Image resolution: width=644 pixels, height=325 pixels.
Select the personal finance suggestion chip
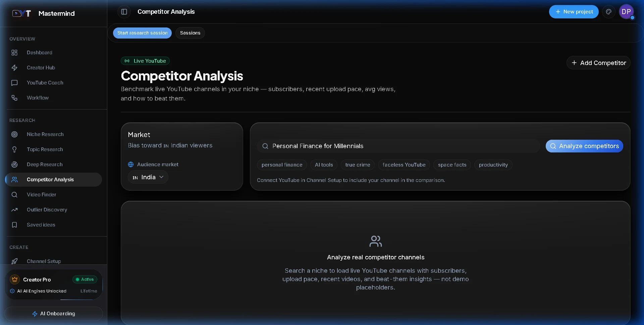click(282, 165)
